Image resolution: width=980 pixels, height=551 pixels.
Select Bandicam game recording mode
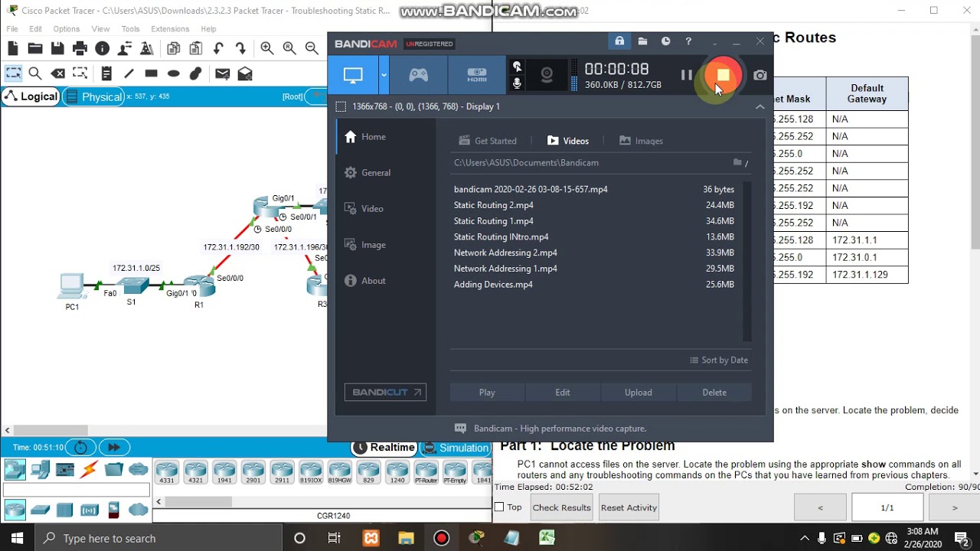[x=418, y=75]
